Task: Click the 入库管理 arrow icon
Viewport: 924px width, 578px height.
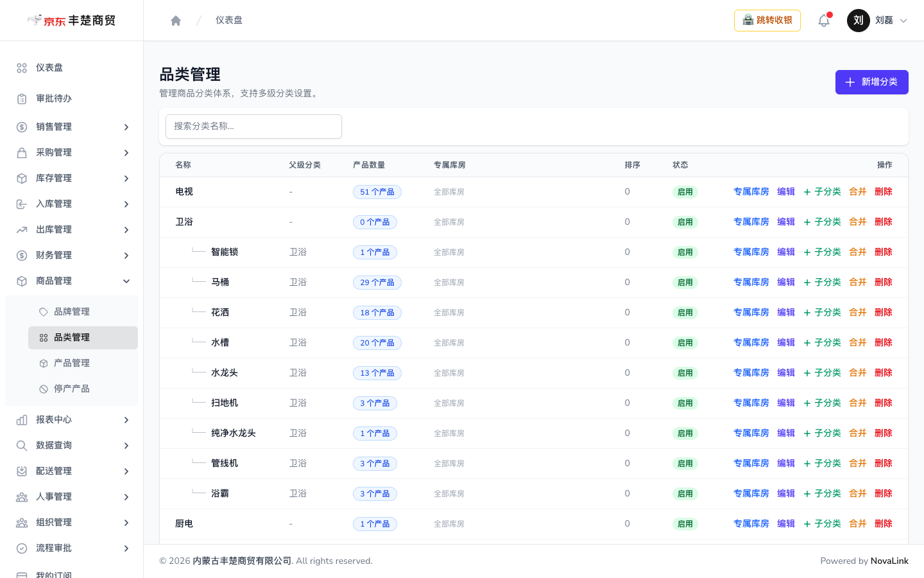Action: pos(22,204)
